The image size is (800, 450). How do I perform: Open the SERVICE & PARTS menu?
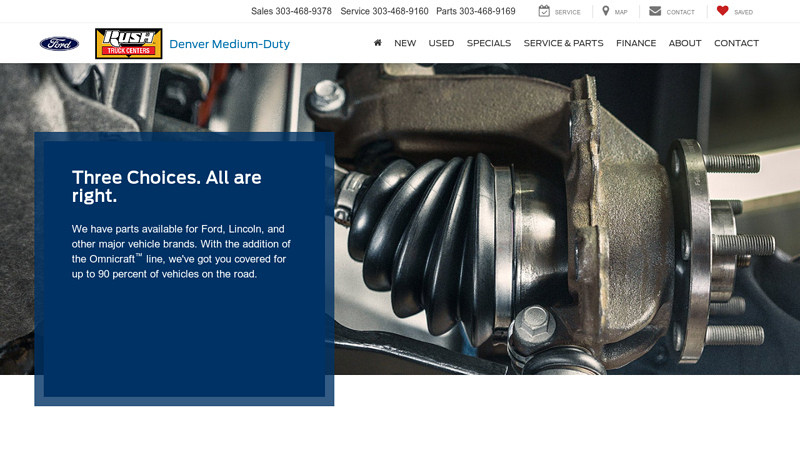(563, 43)
